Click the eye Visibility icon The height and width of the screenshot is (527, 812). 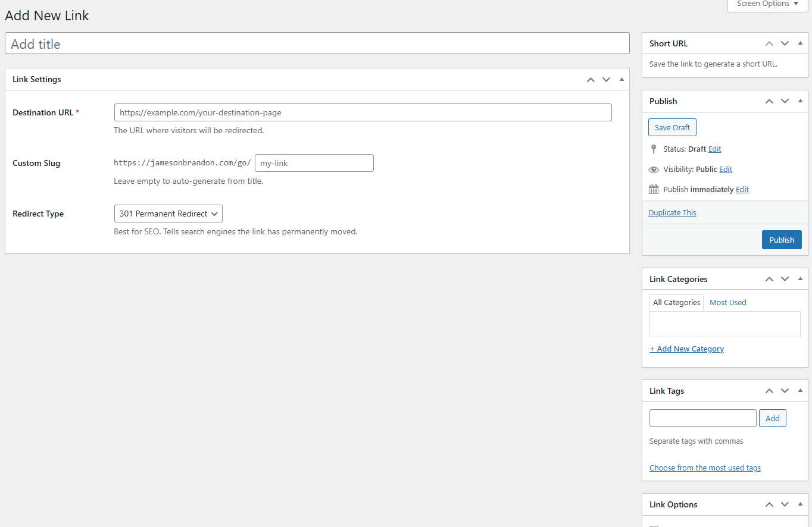pyautogui.click(x=653, y=169)
